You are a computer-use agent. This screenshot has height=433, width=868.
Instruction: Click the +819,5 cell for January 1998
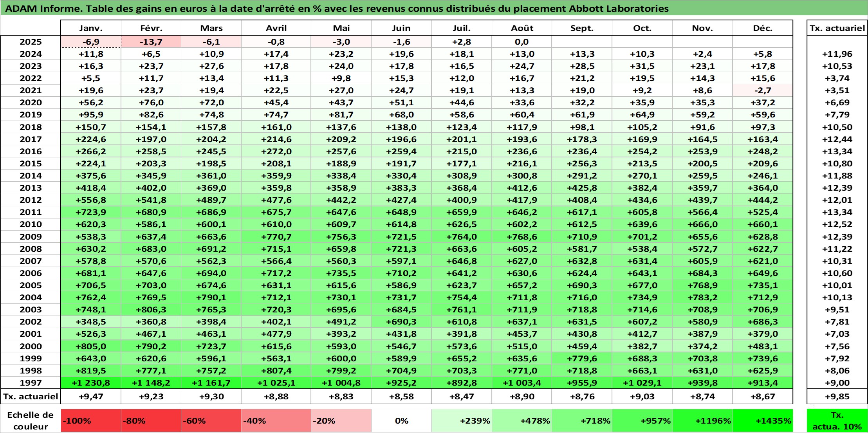91,370
